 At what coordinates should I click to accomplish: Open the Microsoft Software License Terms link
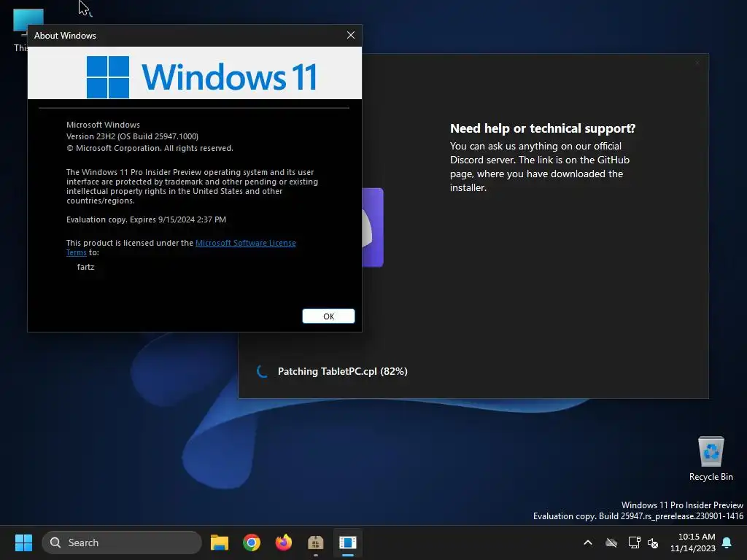[245, 243]
